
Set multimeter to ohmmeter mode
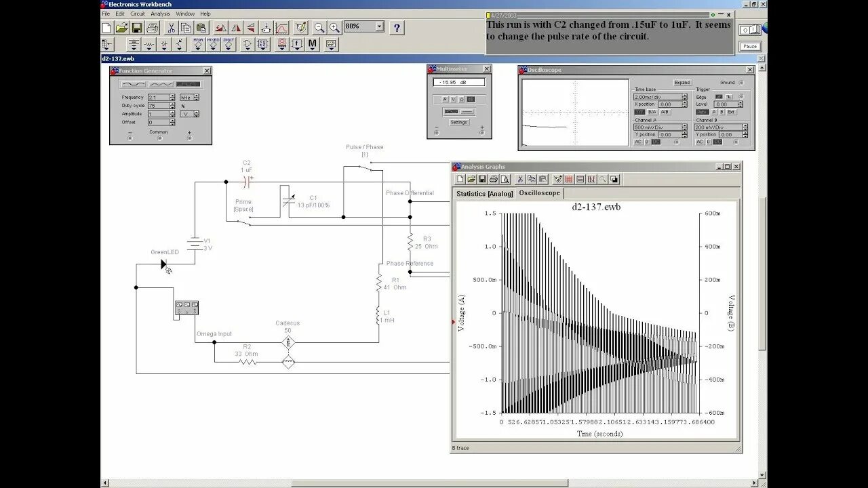(462, 99)
